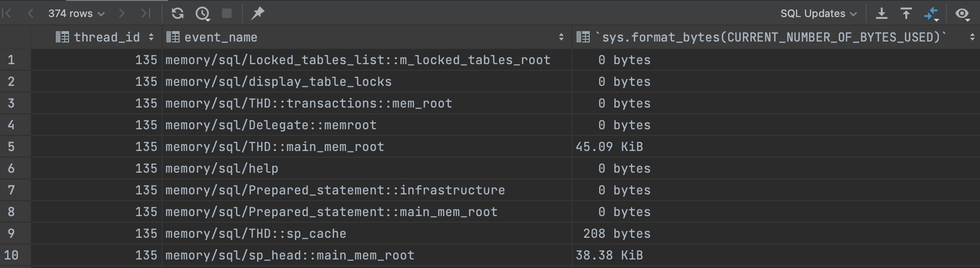Reload the query results
The height and width of the screenshot is (268, 980).
point(178,14)
